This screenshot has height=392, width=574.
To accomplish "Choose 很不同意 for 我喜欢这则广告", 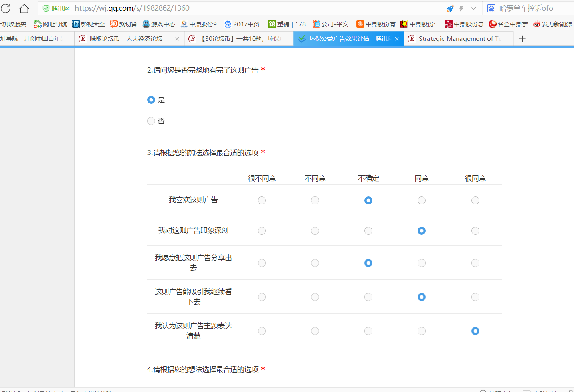I will [262, 200].
